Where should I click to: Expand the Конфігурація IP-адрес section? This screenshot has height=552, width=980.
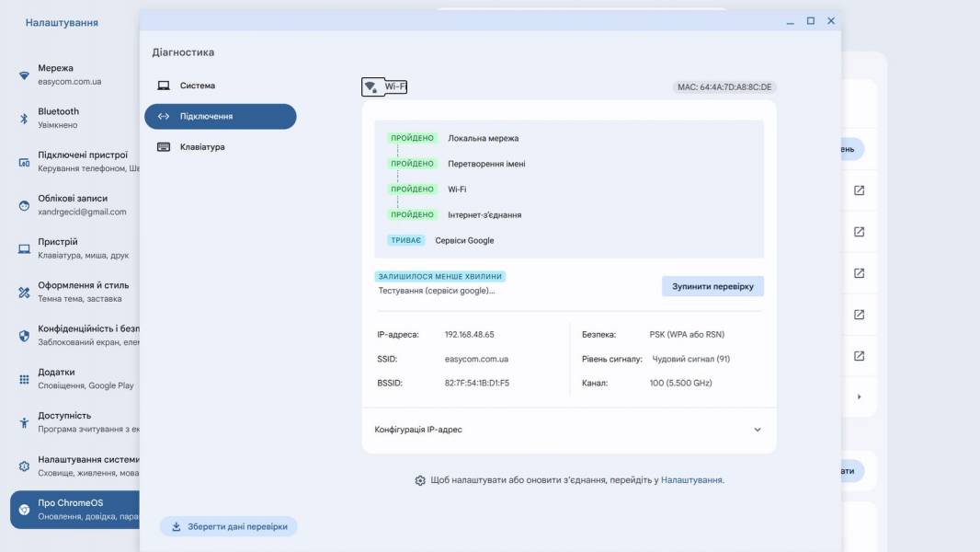point(569,430)
